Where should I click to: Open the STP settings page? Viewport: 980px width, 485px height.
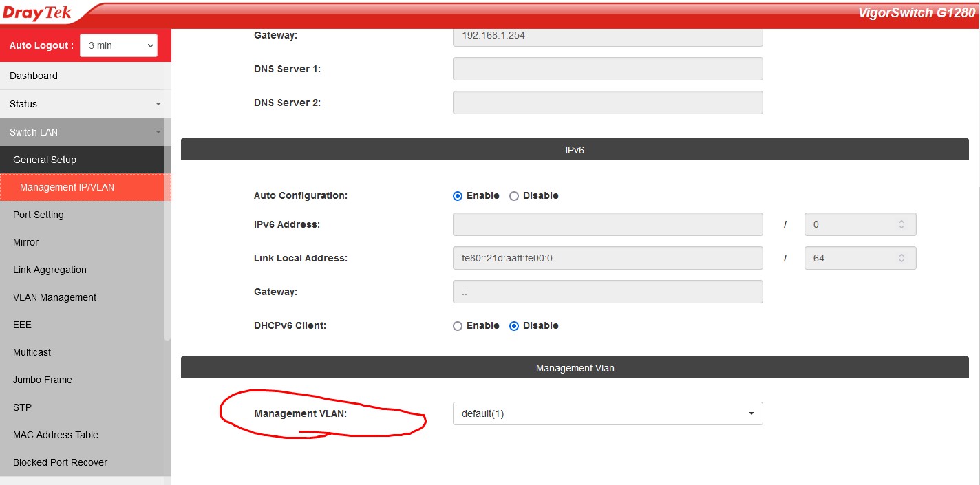point(22,407)
